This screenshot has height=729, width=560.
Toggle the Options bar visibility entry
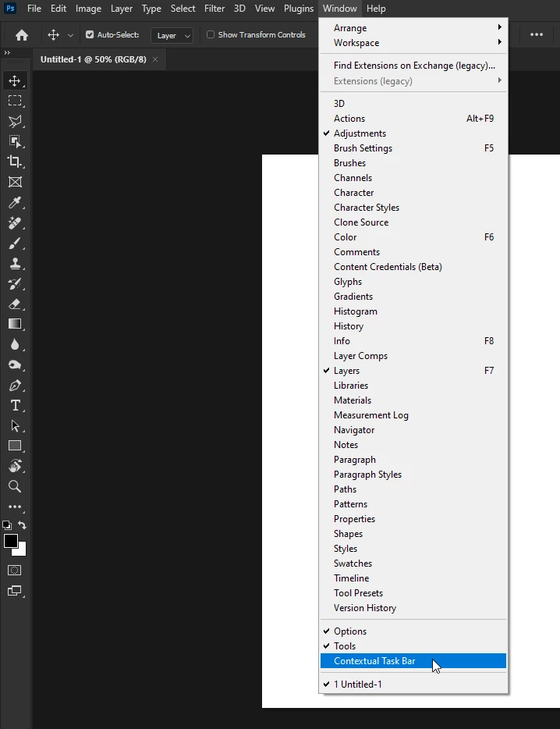coord(413,631)
